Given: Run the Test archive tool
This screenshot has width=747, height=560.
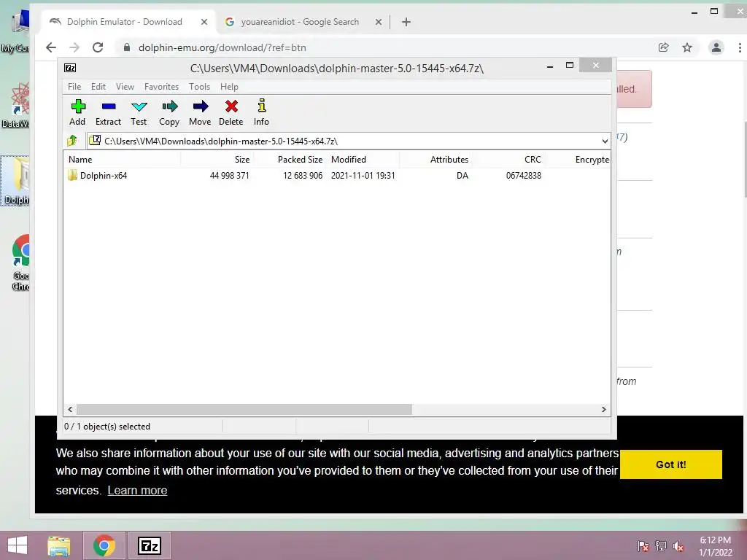Looking at the screenshot, I should pos(139,112).
